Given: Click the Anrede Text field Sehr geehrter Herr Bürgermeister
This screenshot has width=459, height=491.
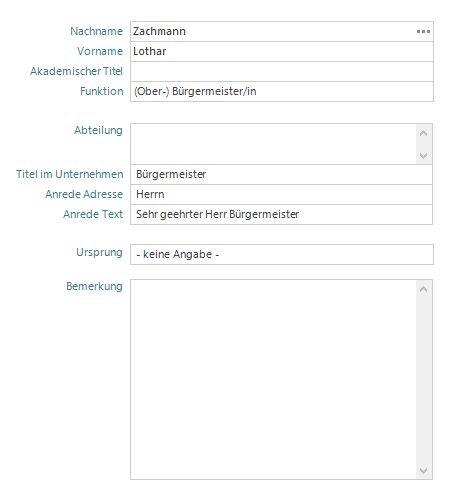Looking at the screenshot, I should pos(282,214).
